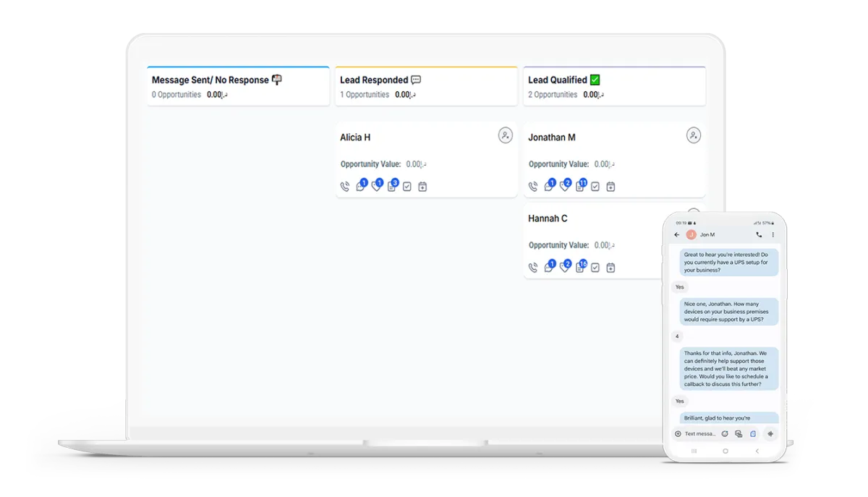Viewport: 868px width, 497px height.
Task: Tap the 'Great to hear you're interested' message bubble
Action: (x=729, y=262)
